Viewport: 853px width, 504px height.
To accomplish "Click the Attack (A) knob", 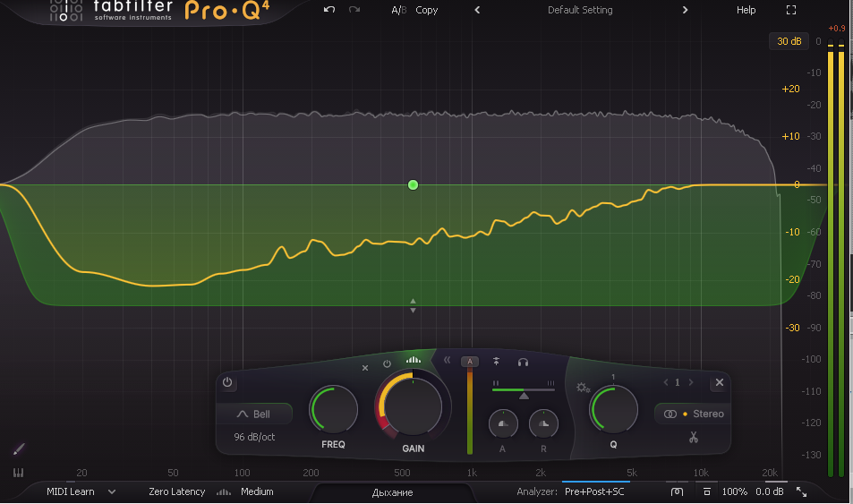I will [503, 424].
